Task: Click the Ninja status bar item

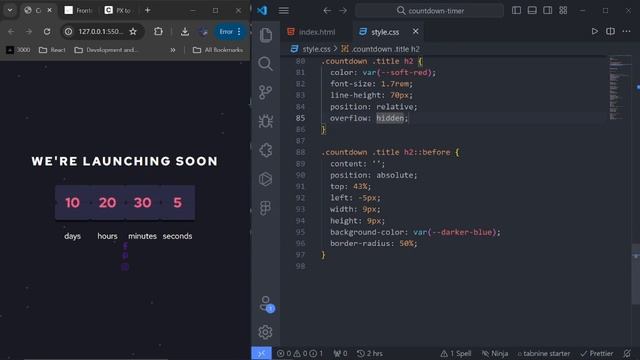Action: (495, 353)
